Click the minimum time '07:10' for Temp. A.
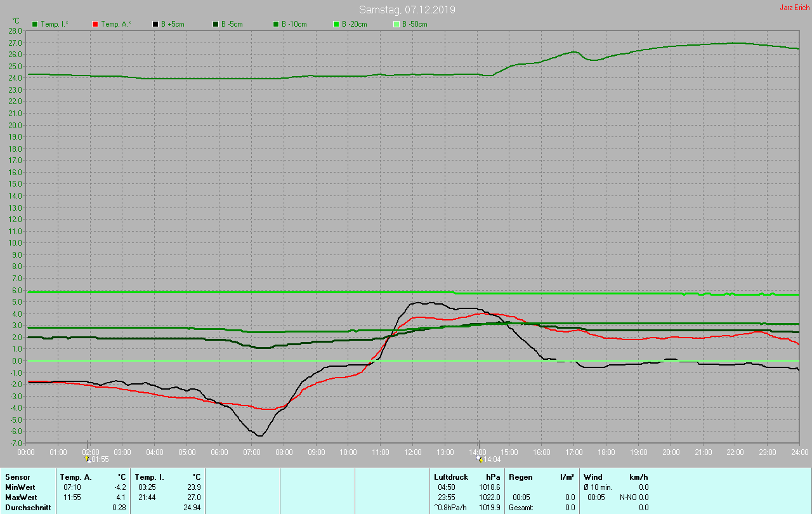Image resolution: width=812 pixels, height=514 pixels. (x=72, y=487)
